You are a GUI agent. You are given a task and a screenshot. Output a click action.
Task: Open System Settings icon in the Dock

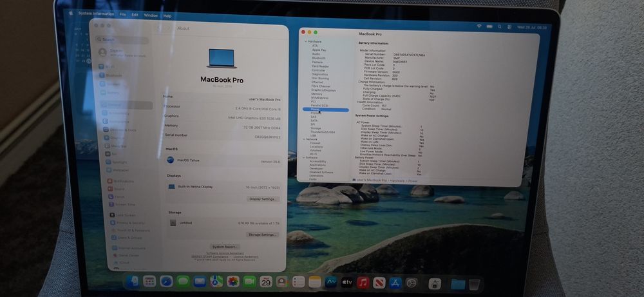click(411, 283)
